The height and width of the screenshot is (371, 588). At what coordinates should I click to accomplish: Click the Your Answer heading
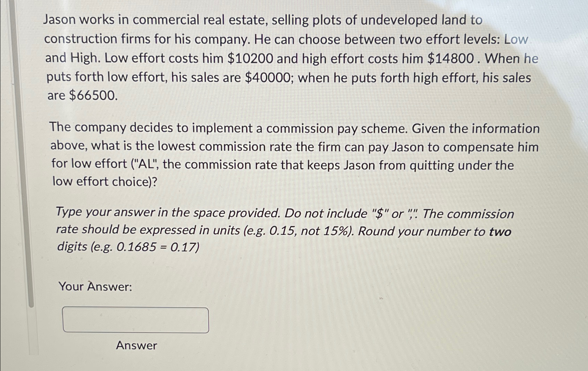click(95, 286)
